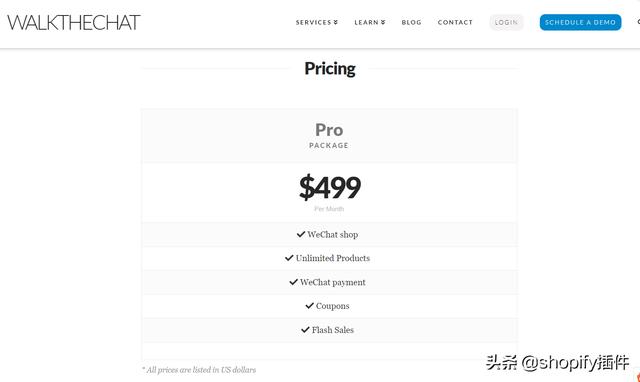Click Schedule a Demo button
The width and height of the screenshot is (640, 382).
point(580,22)
